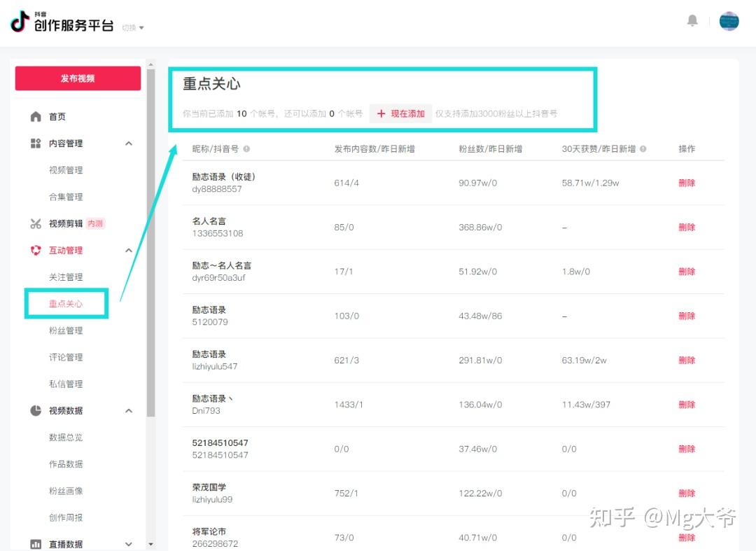Expand the 直播数据 section chevron
The width and height of the screenshot is (756, 551).
pos(129,544)
